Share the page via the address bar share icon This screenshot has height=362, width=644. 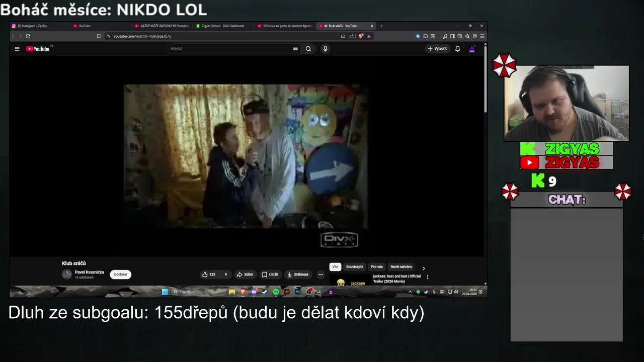(x=351, y=36)
